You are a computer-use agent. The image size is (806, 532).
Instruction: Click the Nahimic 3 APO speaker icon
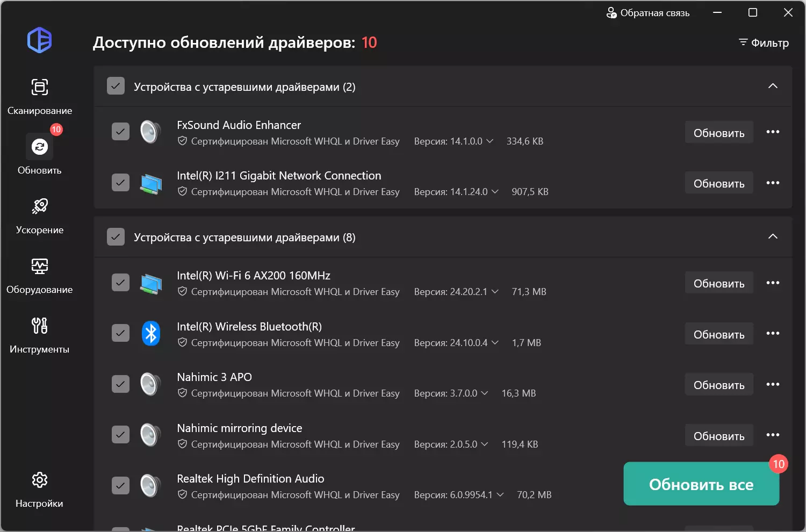(x=150, y=384)
